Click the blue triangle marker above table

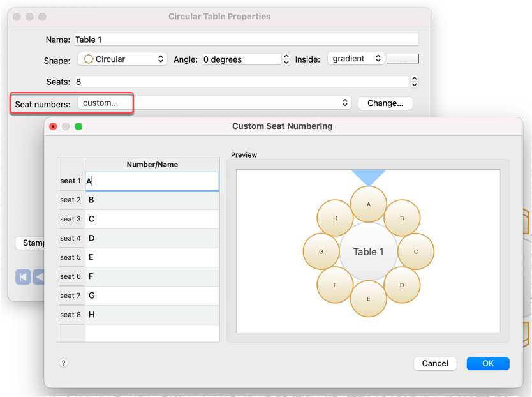(369, 176)
